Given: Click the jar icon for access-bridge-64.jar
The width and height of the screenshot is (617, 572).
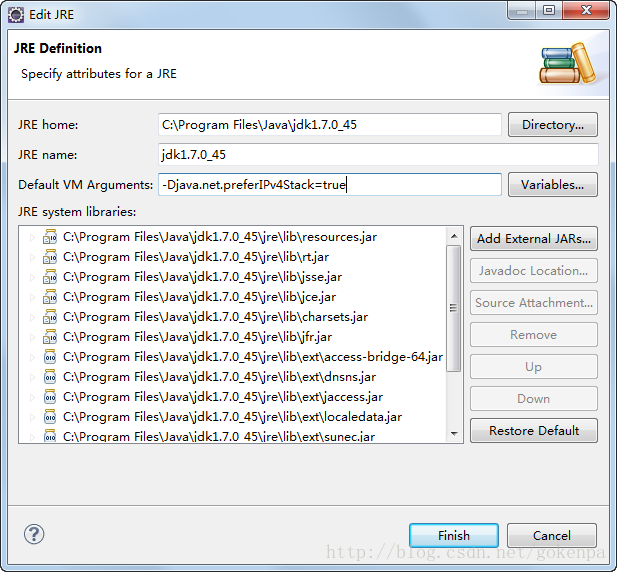Looking at the screenshot, I should click(50, 357).
